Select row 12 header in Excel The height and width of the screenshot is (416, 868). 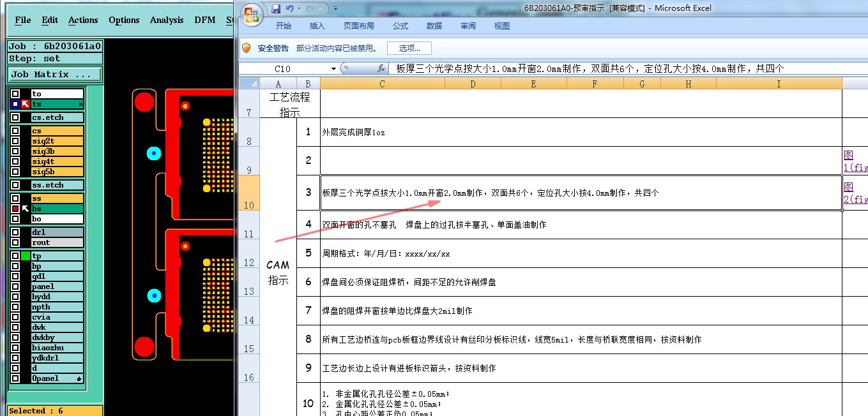(x=249, y=253)
